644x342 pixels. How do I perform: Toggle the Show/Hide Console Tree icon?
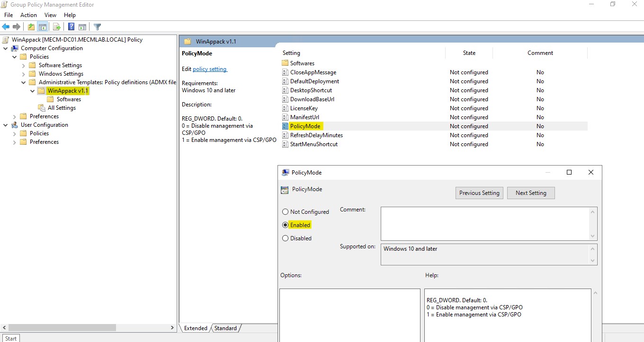(43, 26)
